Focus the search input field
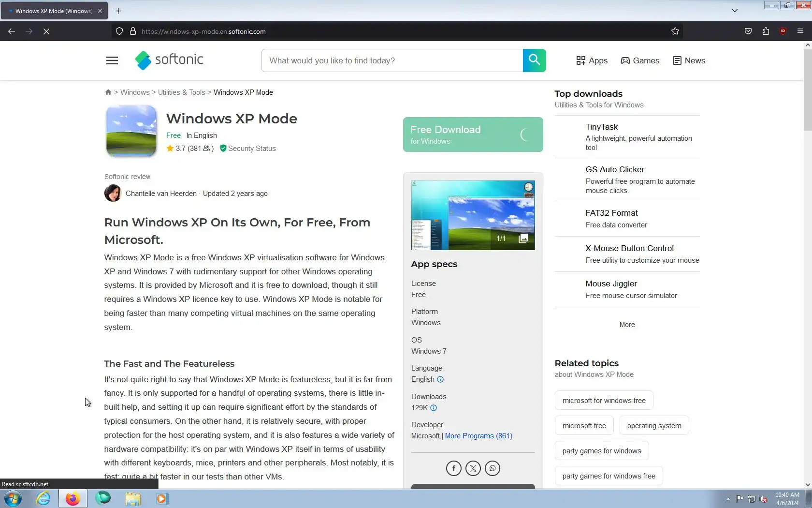The height and width of the screenshot is (508, 812). (x=392, y=60)
